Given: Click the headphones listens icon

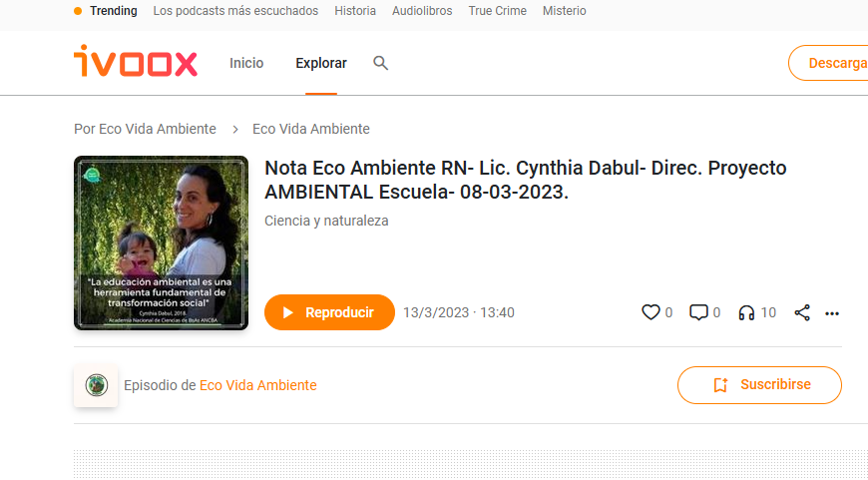Looking at the screenshot, I should point(746,312).
